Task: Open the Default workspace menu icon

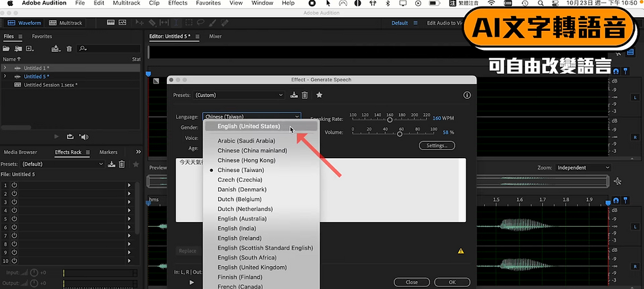Action: point(415,23)
